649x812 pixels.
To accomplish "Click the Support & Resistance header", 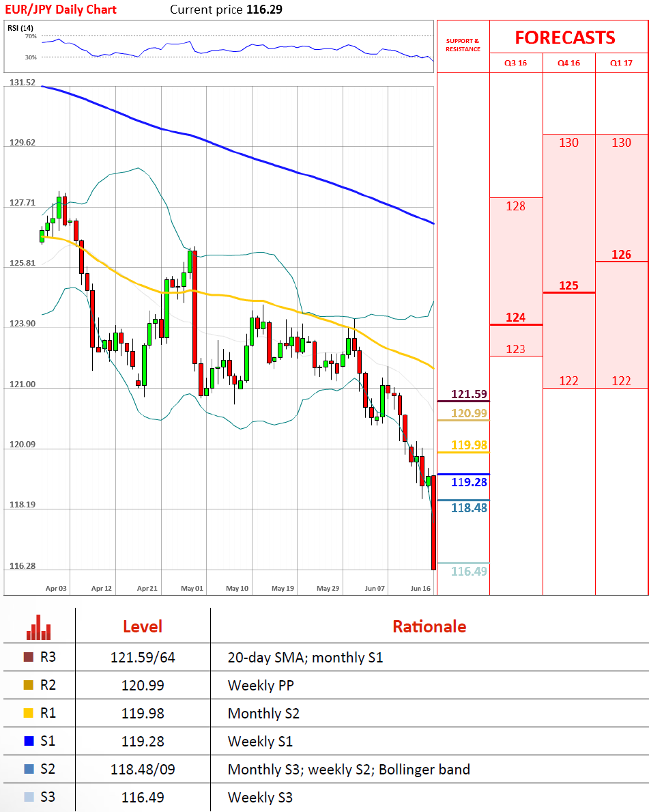I will 463,45.
